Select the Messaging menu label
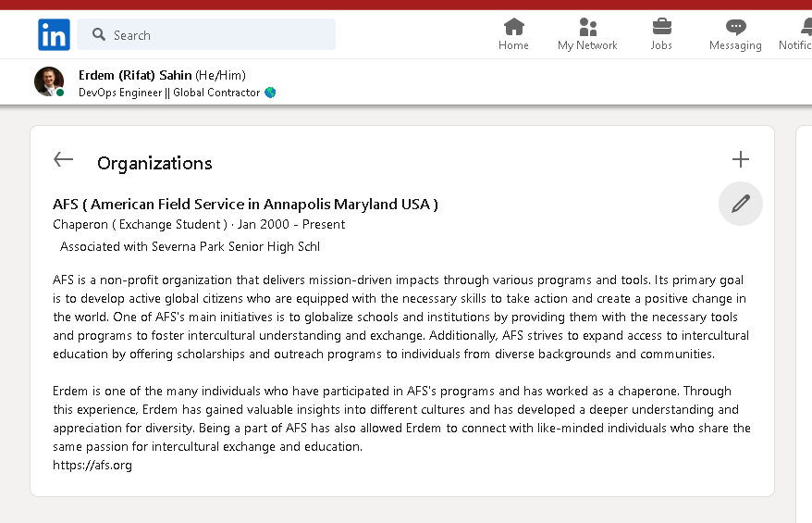The width and height of the screenshot is (812, 523). (735, 45)
